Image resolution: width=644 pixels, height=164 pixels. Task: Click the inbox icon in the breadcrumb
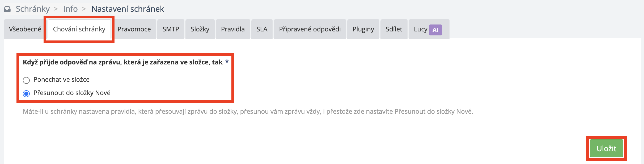tap(8, 9)
